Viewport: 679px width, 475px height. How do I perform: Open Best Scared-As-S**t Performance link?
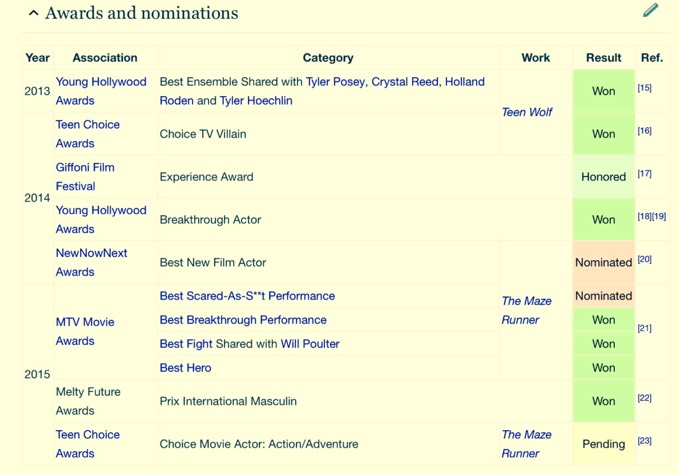point(247,296)
